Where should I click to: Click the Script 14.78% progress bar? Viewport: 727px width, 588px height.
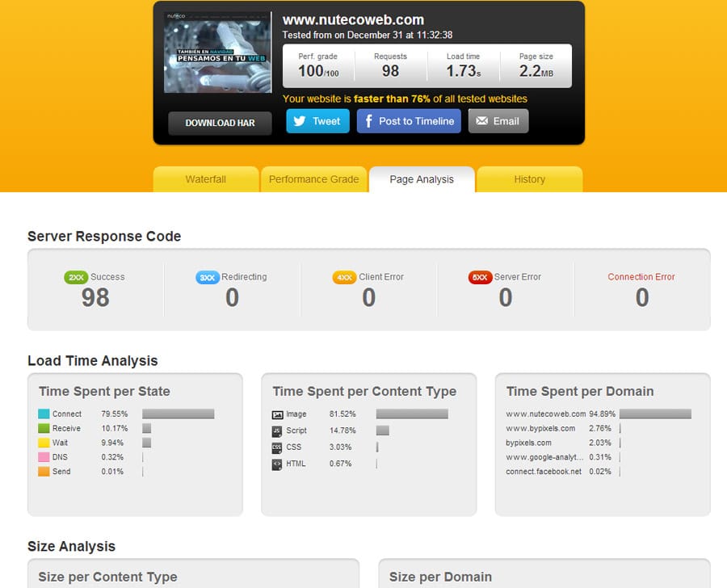[383, 430]
